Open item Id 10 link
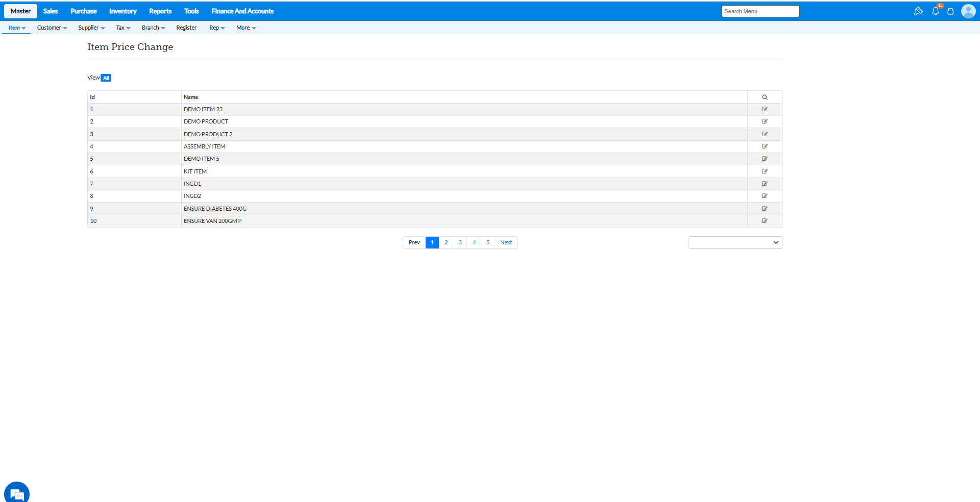This screenshot has height=502, width=980. coord(93,221)
